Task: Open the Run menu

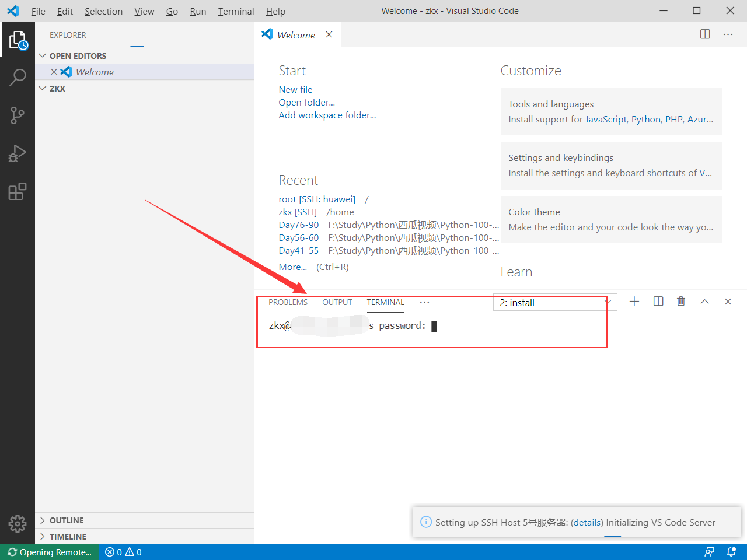Action: point(198,11)
